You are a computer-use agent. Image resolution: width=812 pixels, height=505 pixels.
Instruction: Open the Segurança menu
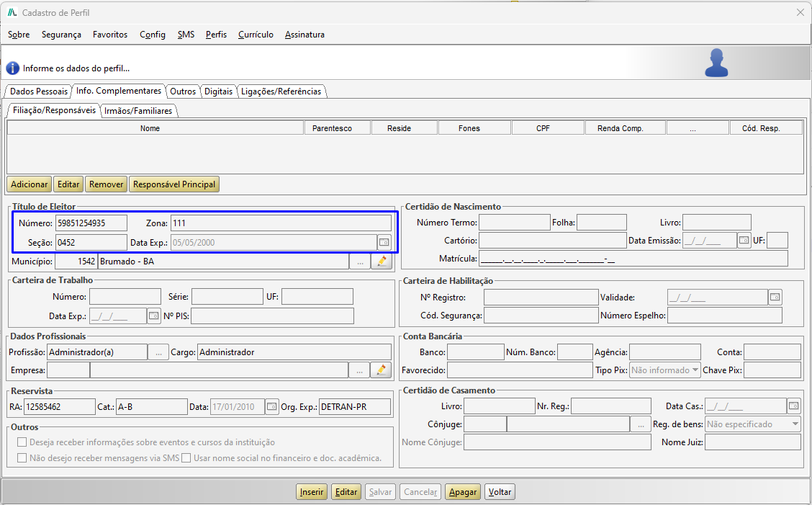pyautogui.click(x=61, y=35)
